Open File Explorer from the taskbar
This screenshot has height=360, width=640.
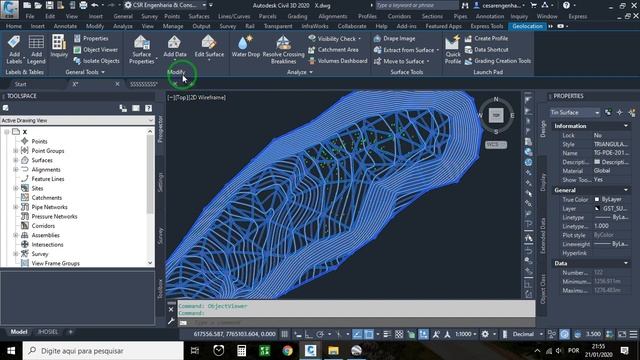tap(333, 351)
